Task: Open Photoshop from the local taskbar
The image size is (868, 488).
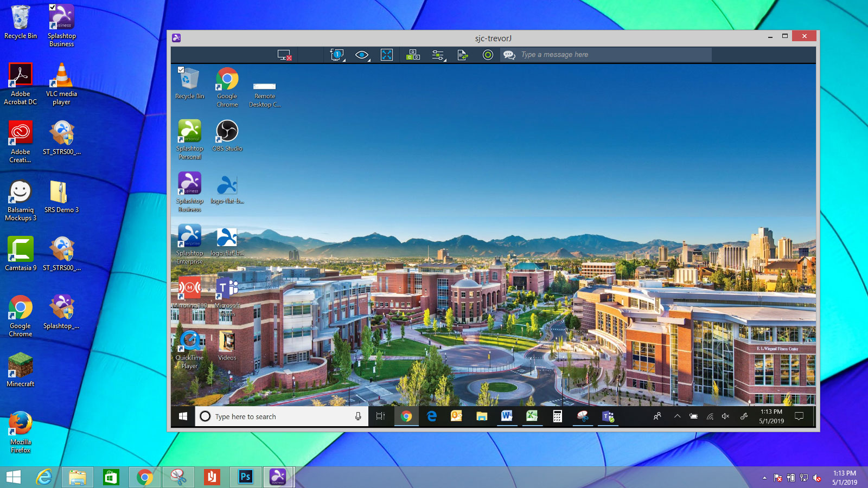Action: click(x=245, y=477)
